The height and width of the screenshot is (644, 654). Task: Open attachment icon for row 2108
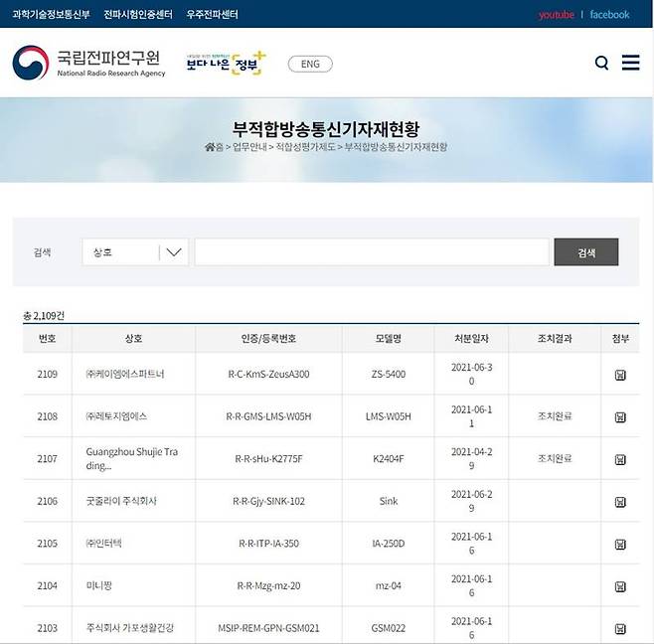tap(620, 416)
